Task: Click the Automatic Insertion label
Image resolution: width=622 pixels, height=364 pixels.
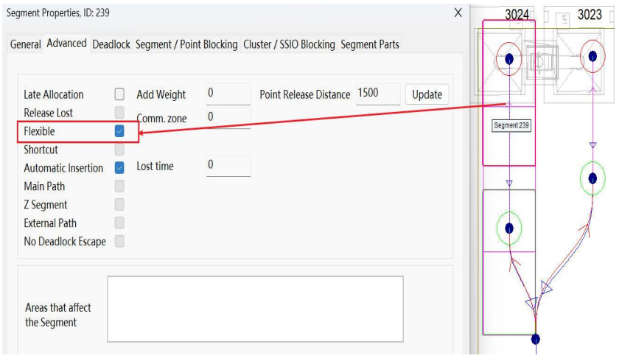Action: 63,168
